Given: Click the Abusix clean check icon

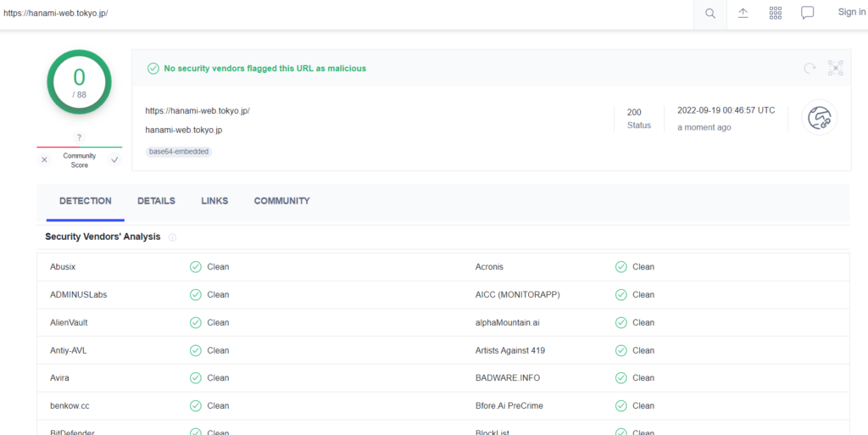Looking at the screenshot, I should [x=196, y=267].
